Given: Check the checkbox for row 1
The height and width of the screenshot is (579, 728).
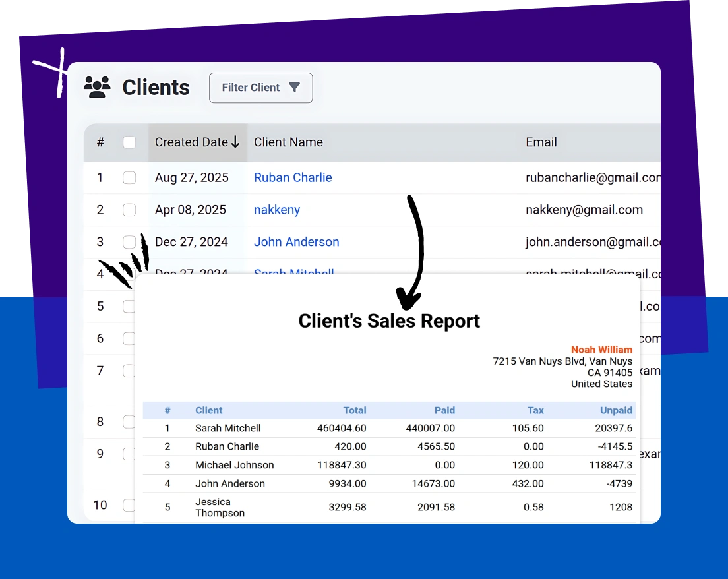Looking at the screenshot, I should 129,177.
